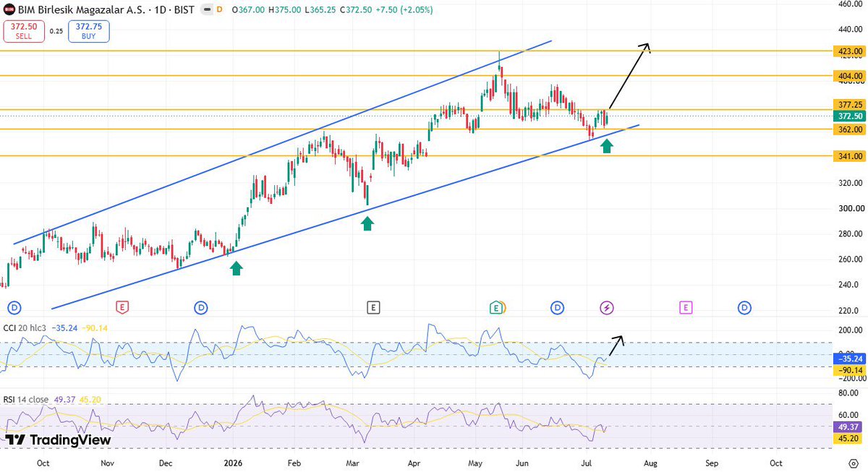The width and height of the screenshot is (868, 472).
Task: Click the 423.00 price-axis line label
Action: 848,51
